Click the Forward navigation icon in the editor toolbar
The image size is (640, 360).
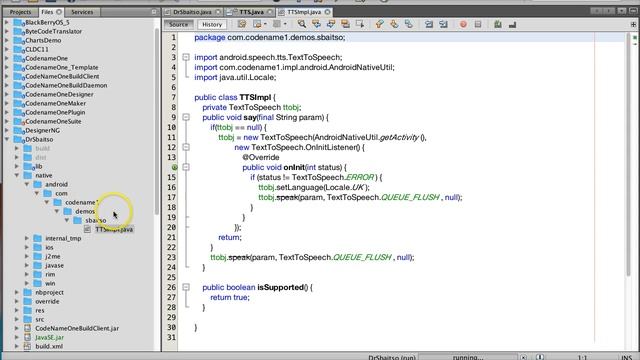pos(277,24)
